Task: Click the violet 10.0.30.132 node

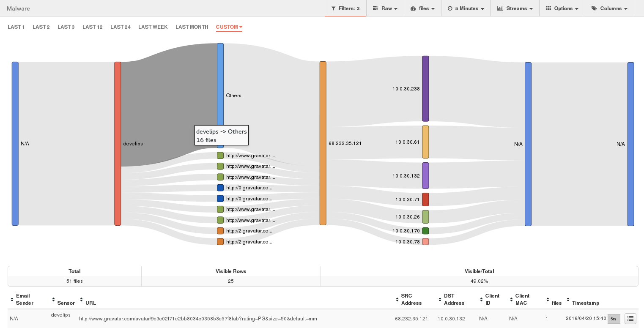Action: [x=425, y=175]
